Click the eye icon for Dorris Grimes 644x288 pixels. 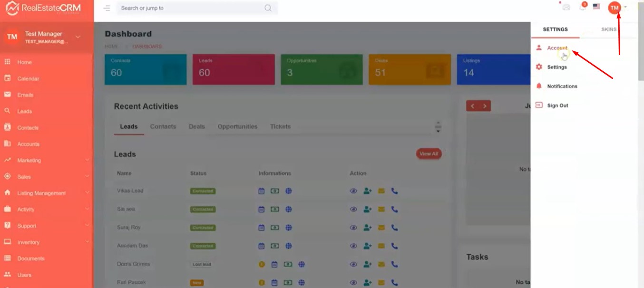tap(353, 264)
